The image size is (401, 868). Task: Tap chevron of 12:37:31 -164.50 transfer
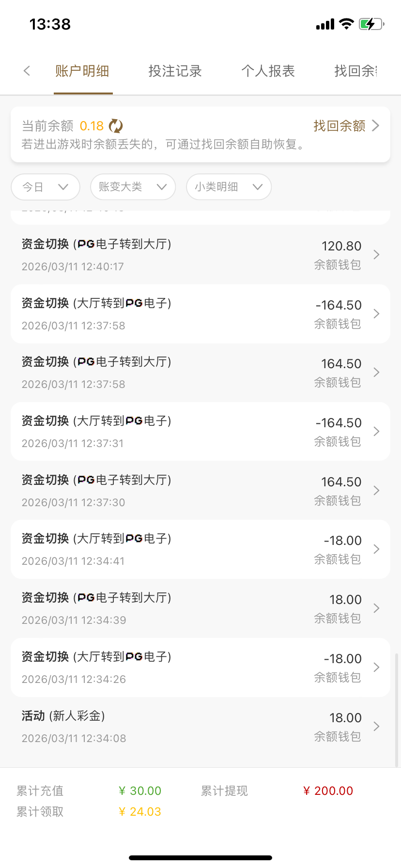[376, 432]
